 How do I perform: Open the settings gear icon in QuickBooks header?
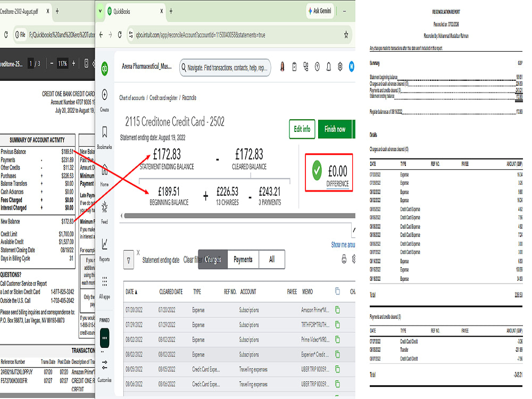point(340,67)
